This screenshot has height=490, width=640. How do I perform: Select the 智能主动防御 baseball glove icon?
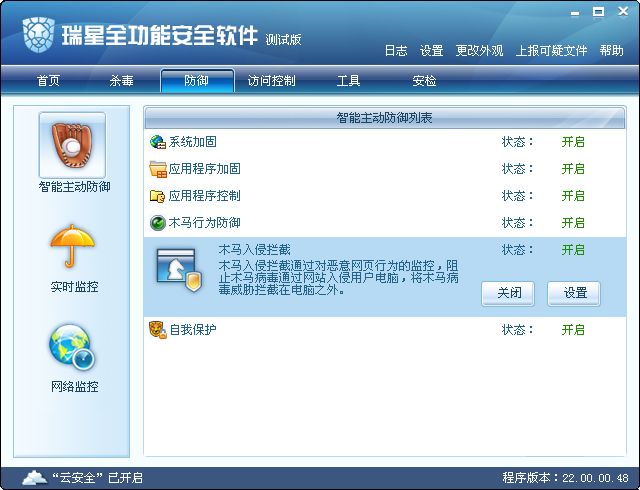[72, 145]
